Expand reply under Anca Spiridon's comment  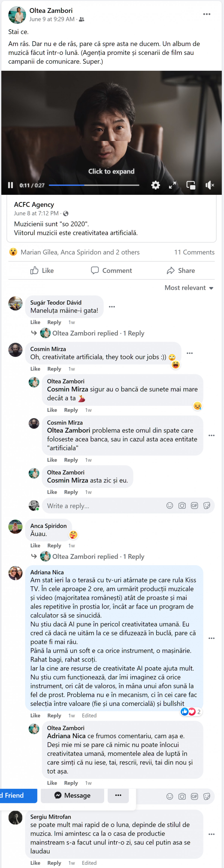[x=98, y=557]
